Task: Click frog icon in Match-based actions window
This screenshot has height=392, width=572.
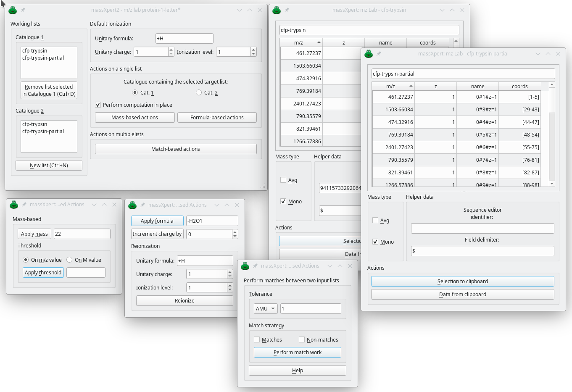Action: pyautogui.click(x=245, y=266)
